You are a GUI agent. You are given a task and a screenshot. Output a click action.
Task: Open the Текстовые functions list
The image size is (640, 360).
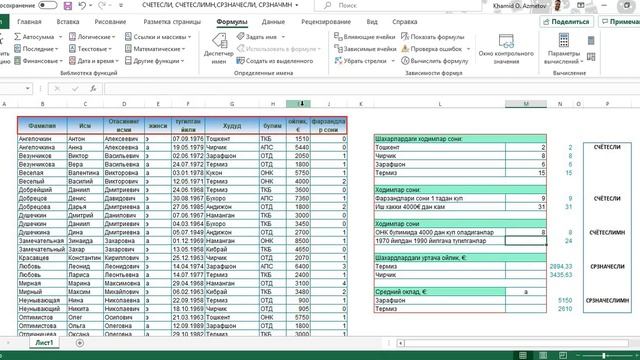[x=90, y=49]
